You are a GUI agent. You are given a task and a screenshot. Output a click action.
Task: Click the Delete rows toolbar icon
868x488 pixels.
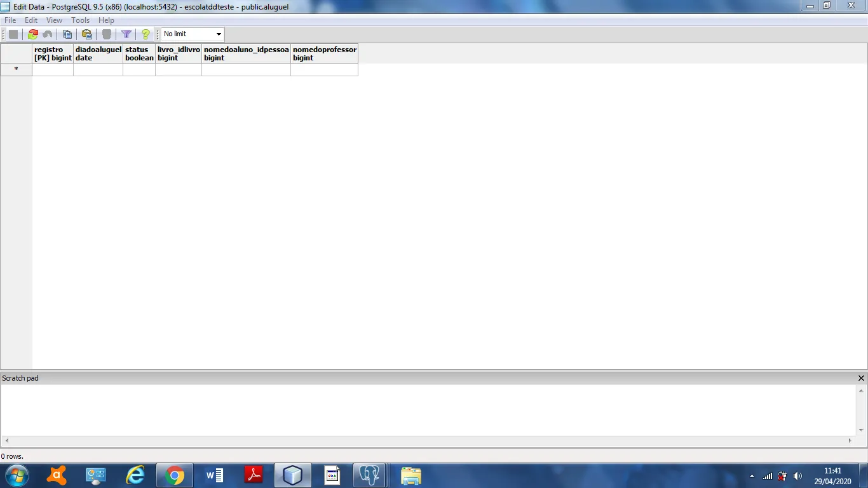107,34
